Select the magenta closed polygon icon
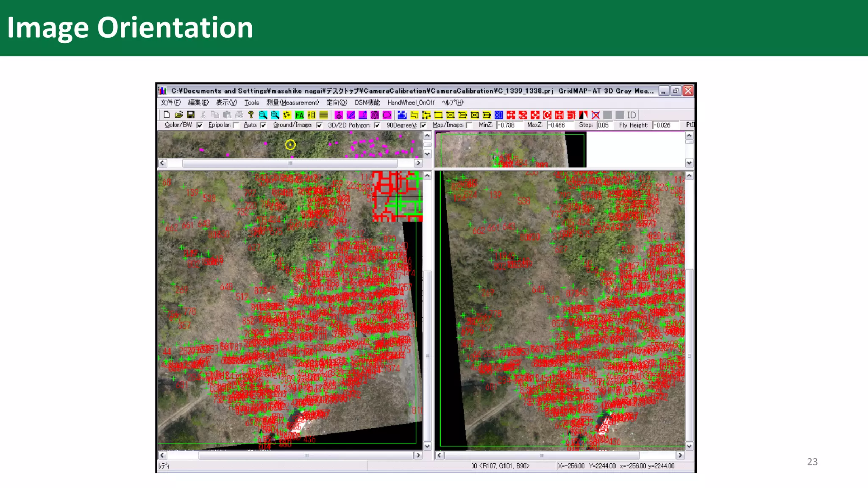The width and height of the screenshot is (868, 488). coord(387,115)
